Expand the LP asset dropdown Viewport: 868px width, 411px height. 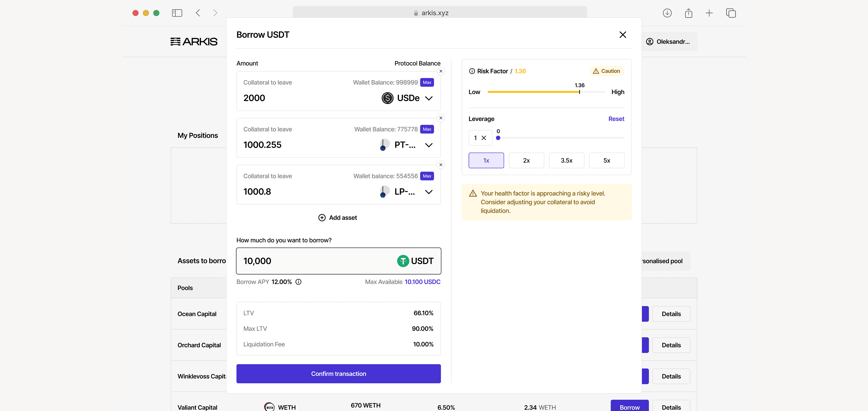tap(429, 192)
